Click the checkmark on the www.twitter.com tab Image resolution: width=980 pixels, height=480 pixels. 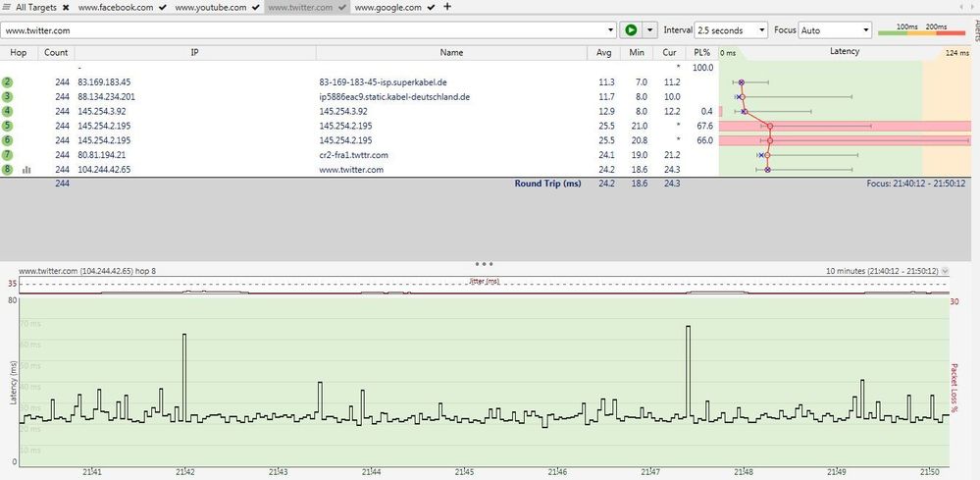pyautogui.click(x=342, y=8)
